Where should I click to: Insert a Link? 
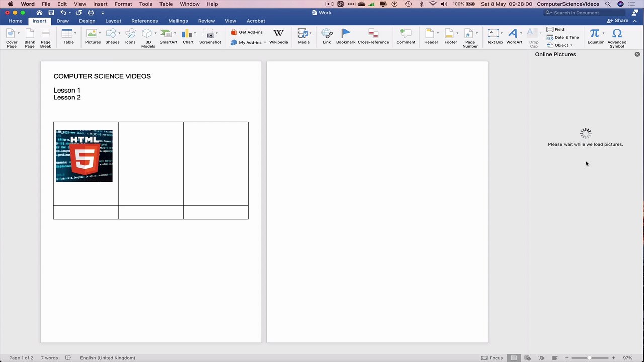[x=327, y=36]
